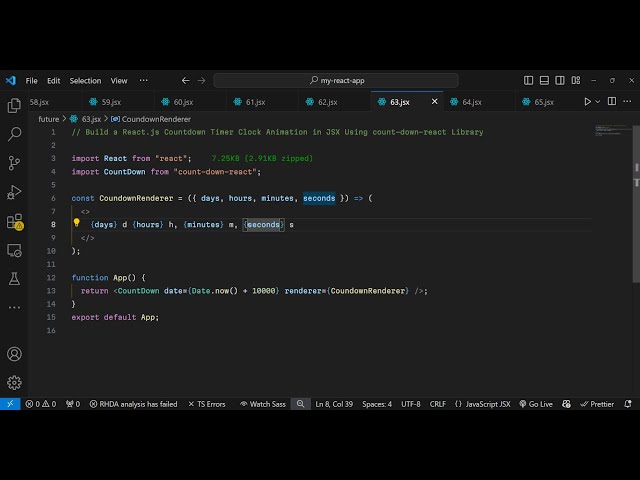Open the Remote Explorer icon
Screen dimensions: 640x480
[14, 250]
